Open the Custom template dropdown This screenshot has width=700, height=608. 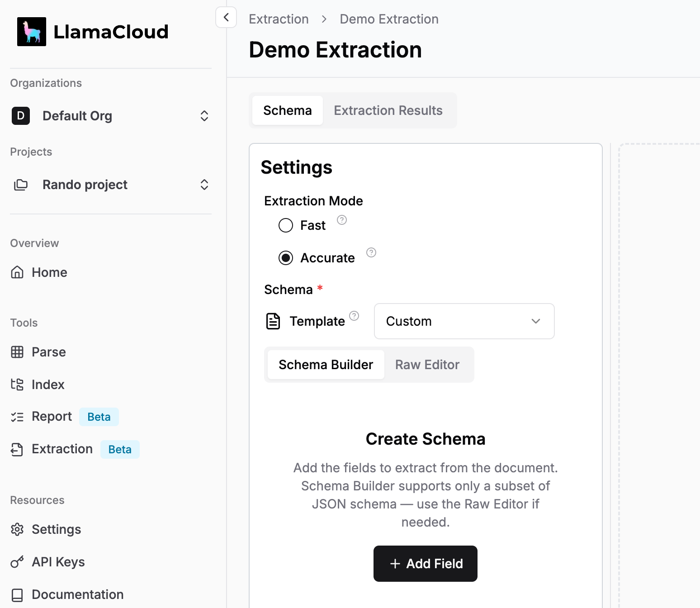point(464,321)
